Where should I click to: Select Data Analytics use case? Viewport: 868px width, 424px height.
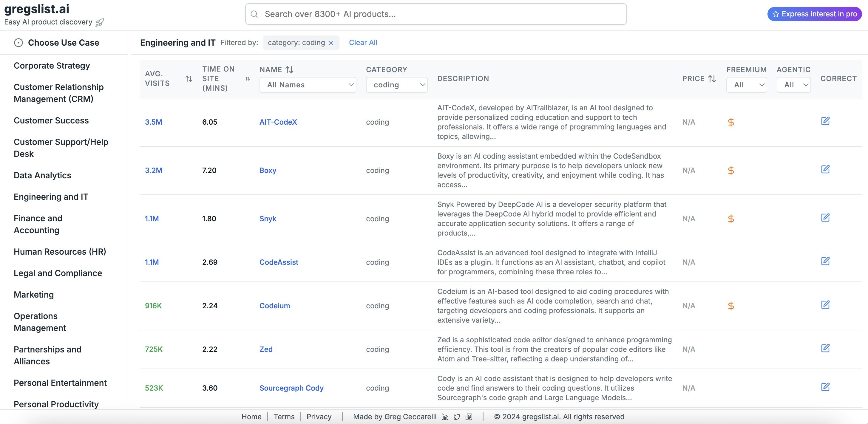tap(42, 175)
